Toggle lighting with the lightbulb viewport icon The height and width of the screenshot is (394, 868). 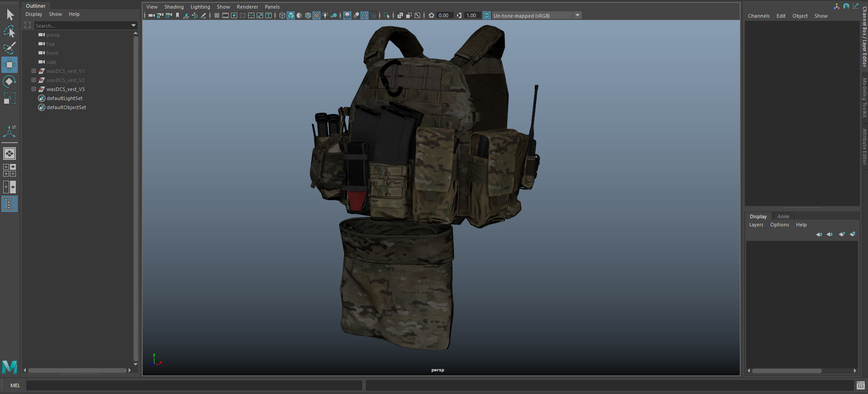point(324,15)
